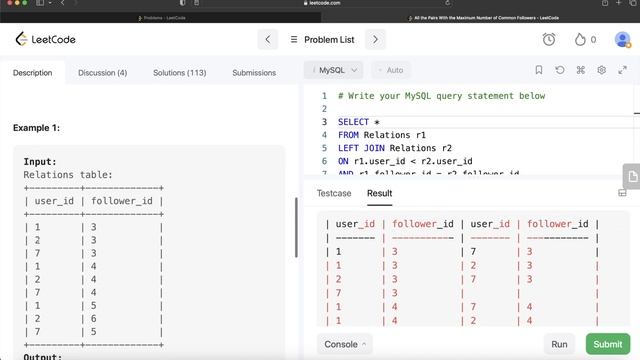Click the first user_id result column header
Viewport: 640px width, 360px height.
tap(355, 224)
